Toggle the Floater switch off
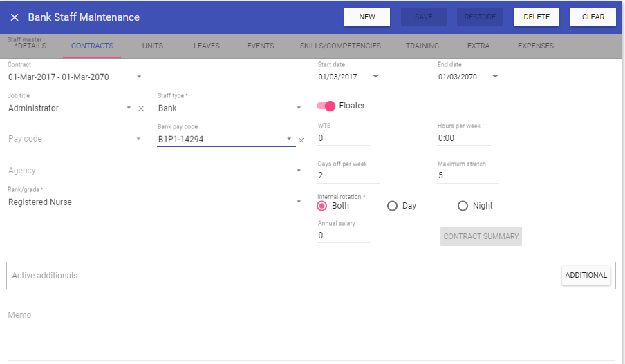This screenshot has height=364, width=625. [x=326, y=106]
